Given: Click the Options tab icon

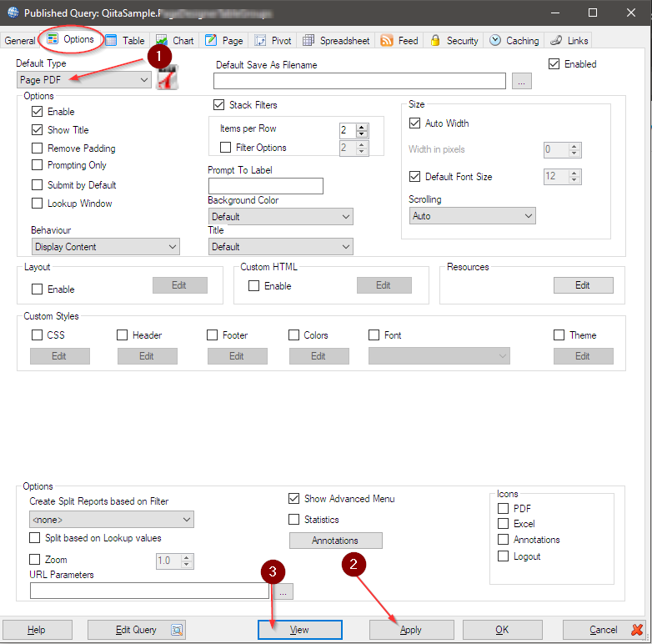Looking at the screenshot, I should pyautogui.click(x=53, y=39).
